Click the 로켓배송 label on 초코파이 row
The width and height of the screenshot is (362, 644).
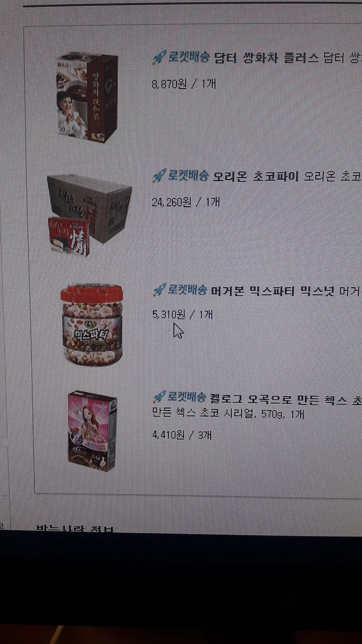[x=188, y=175]
